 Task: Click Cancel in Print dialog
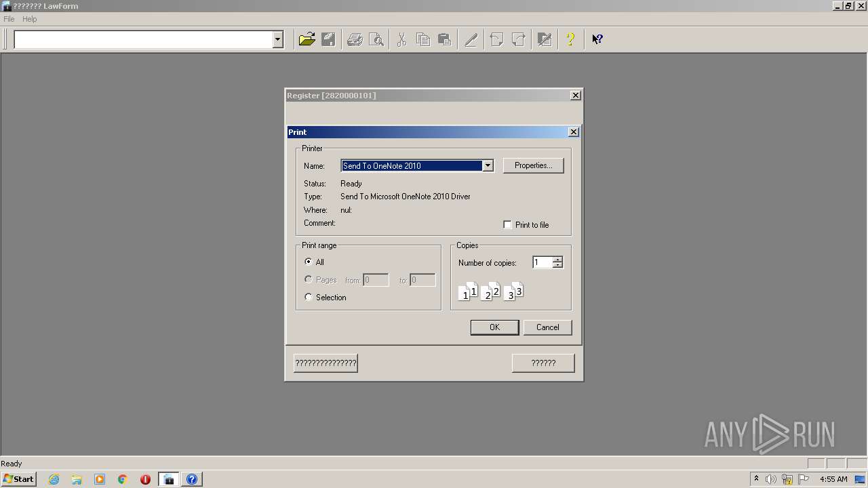pyautogui.click(x=548, y=327)
